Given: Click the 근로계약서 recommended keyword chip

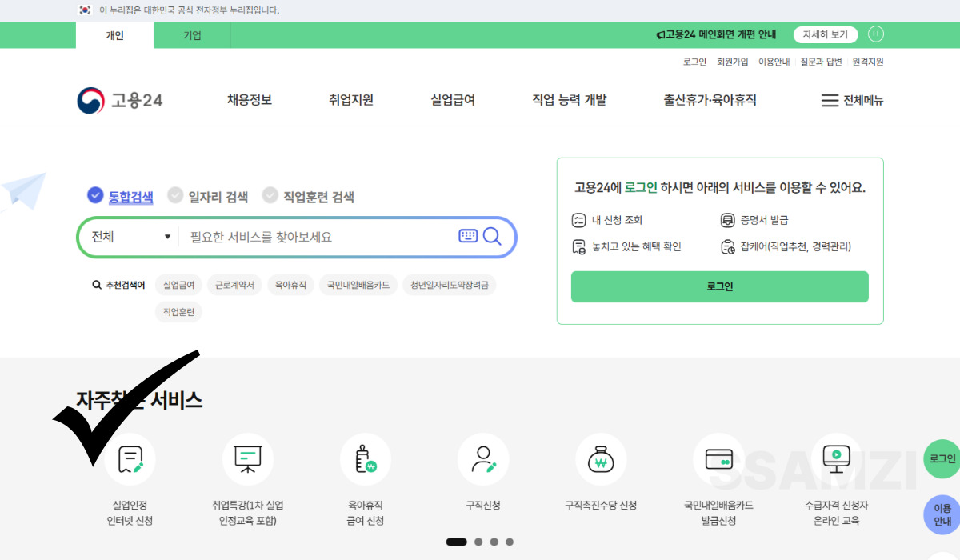Looking at the screenshot, I should pyautogui.click(x=235, y=285).
